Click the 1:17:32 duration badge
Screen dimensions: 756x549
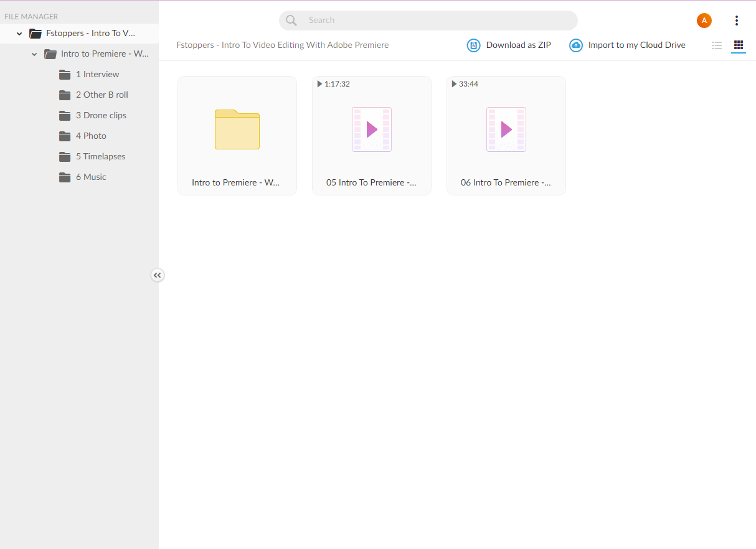[x=333, y=84]
